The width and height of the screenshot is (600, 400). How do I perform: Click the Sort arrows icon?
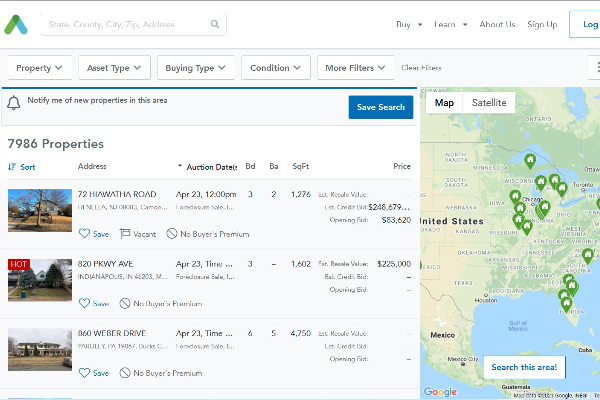[12, 167]
